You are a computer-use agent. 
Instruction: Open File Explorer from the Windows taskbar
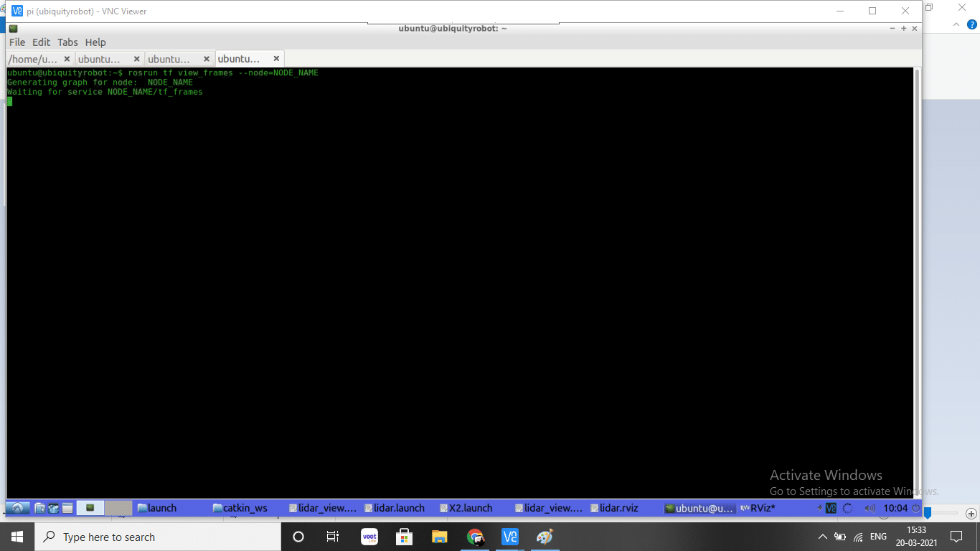pyautogui.click(x=440, y=537)
